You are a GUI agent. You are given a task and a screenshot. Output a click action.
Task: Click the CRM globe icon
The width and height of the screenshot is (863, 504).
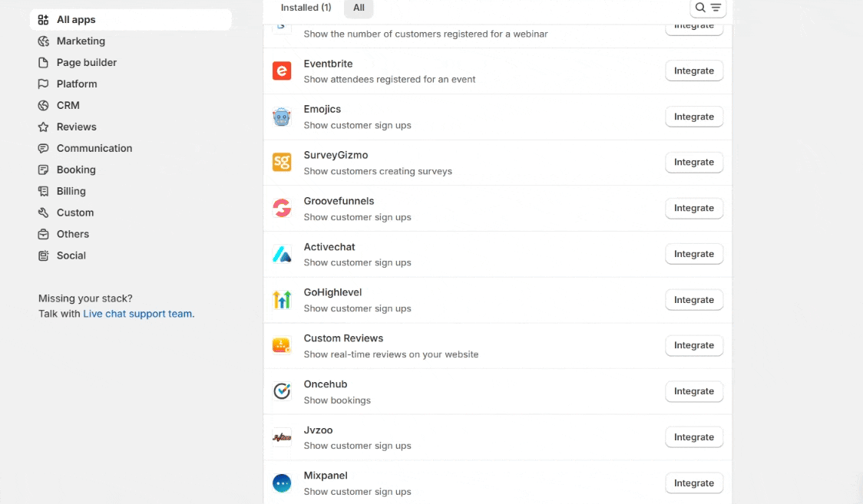[43, 106]
